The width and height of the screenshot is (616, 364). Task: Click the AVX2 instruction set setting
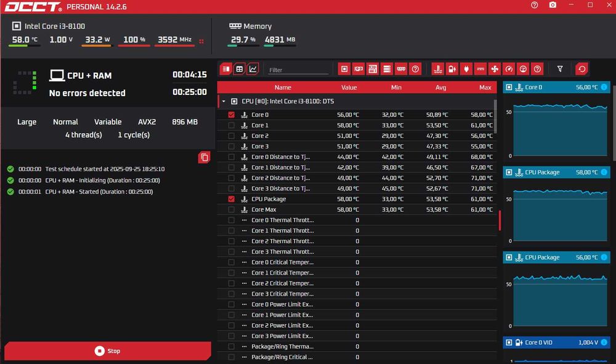[x=147, y=122]
